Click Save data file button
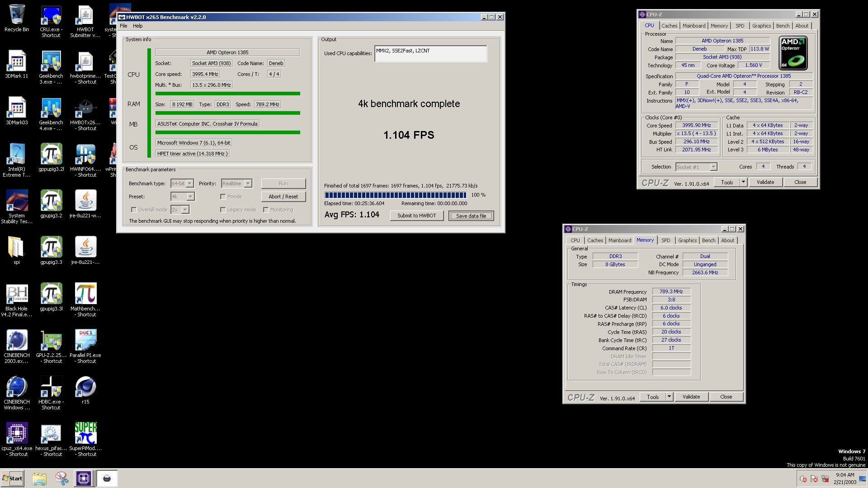 pyautogui.click(x=471, y=216)
